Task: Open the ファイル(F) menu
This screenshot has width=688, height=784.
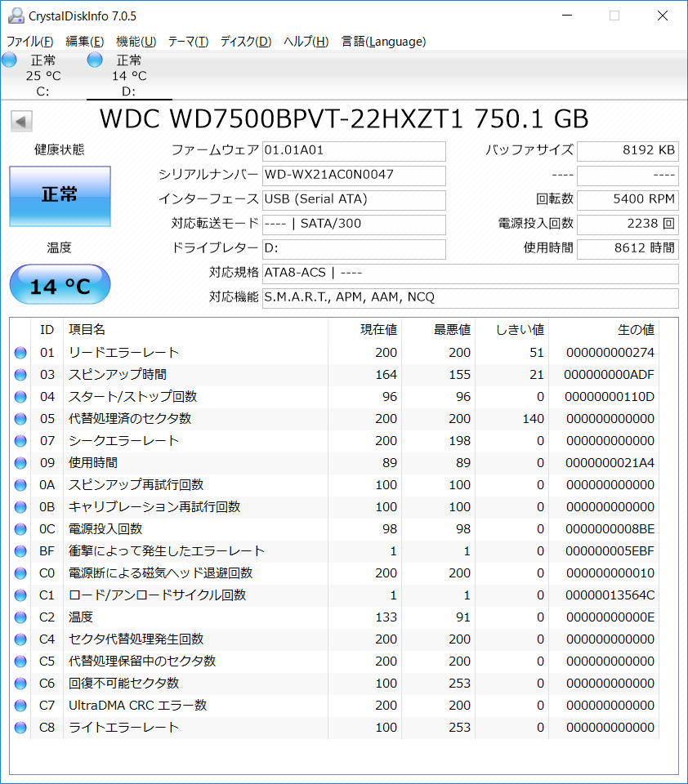Action: (29, 42)
